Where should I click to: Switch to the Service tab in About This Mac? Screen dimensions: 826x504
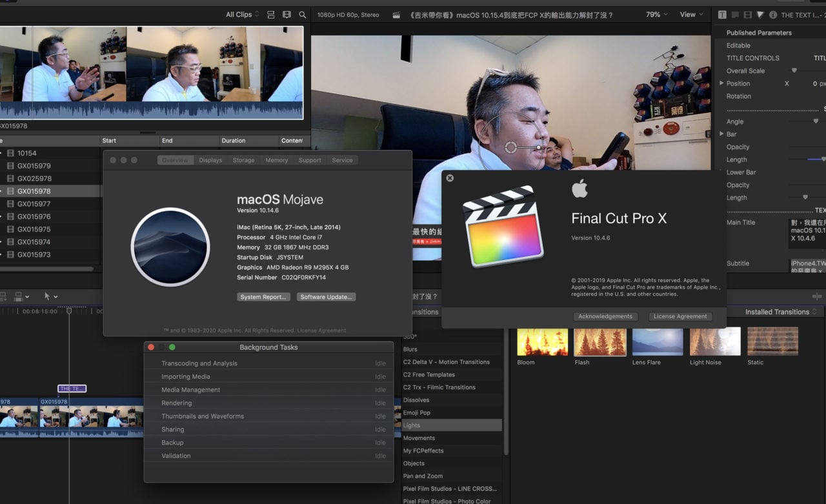pyautogui.click(x=343, y=160)
